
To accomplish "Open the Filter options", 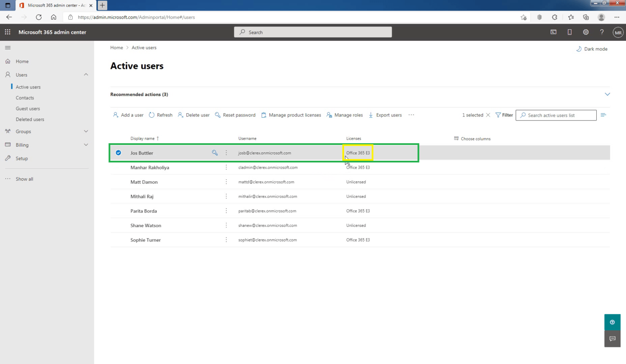I will [504, 115].
